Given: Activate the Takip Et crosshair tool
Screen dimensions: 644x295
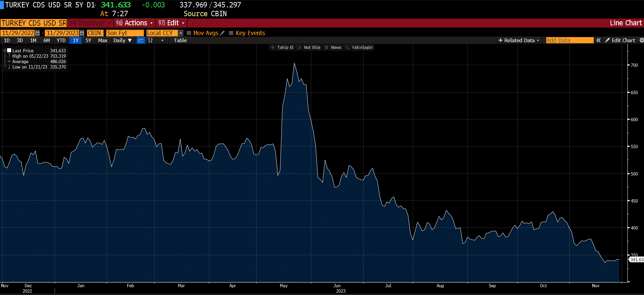Looking at the screenshot, I should [282, 48].
